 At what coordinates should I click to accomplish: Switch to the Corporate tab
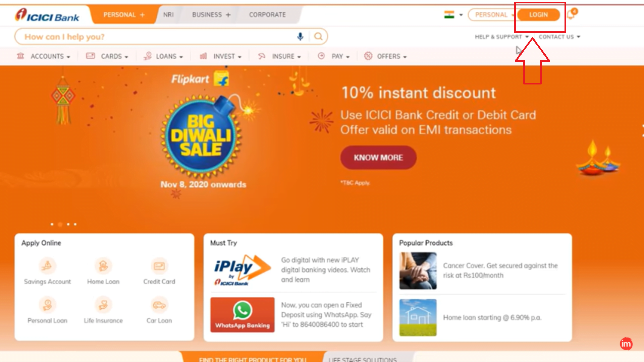click(267, 15)
